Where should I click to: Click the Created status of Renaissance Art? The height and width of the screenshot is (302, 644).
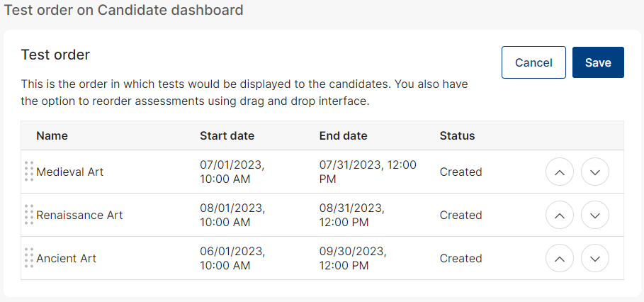[461, 215]
